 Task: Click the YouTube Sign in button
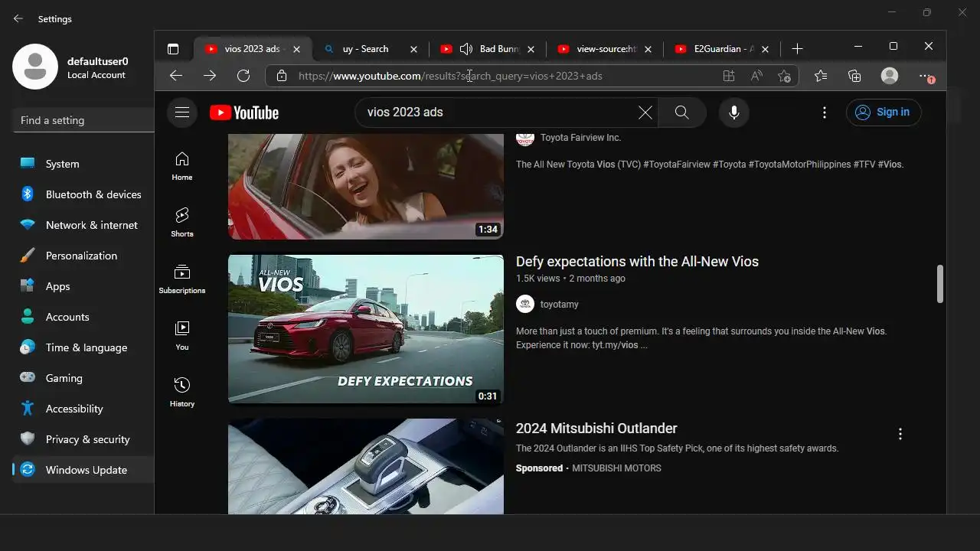pyautogui.click(x=884, y=112)
